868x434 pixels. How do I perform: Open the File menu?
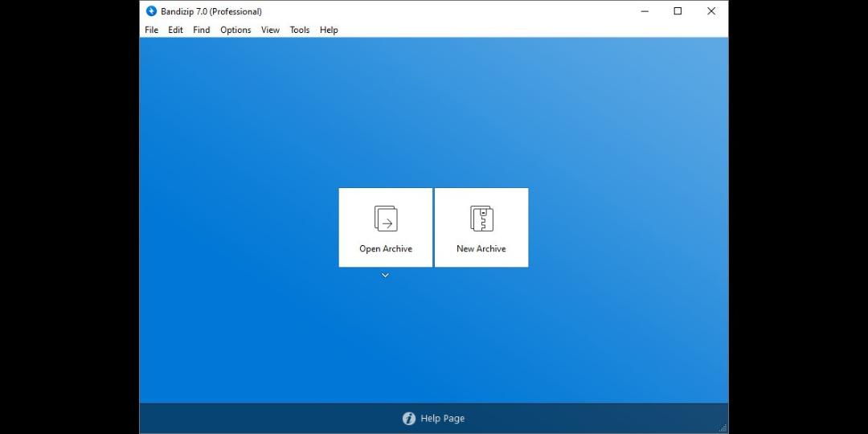click(x=152, y=30)
